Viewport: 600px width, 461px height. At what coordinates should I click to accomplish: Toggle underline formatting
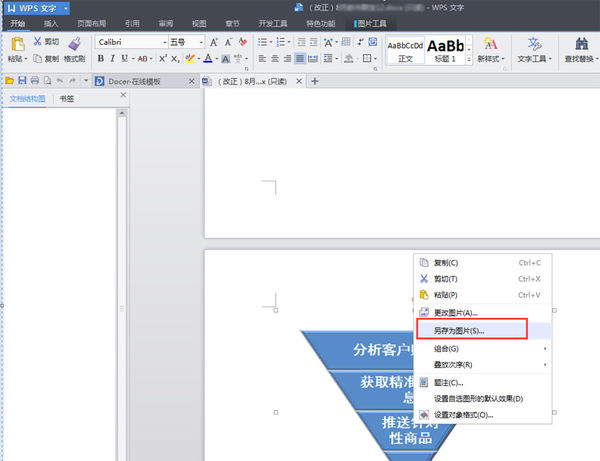pos(124,59)
